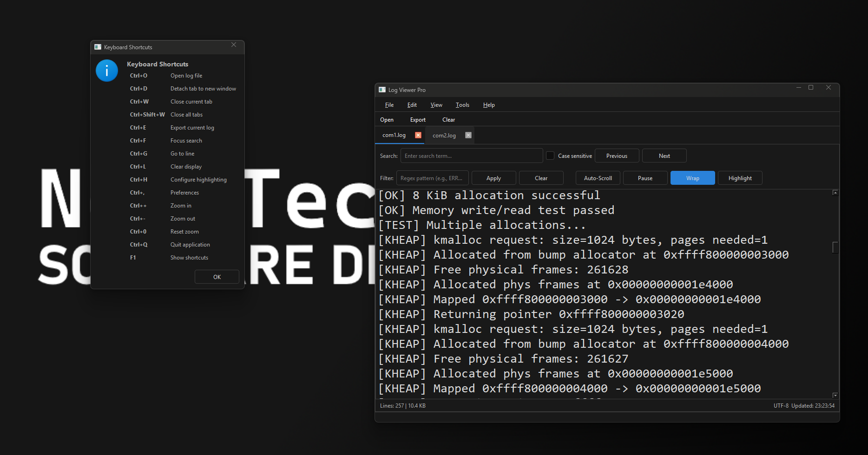The width and height of the screenshot is (868, 455).
Task: Click the log view scrollbar up arrow
Action: tap(835, 193)
